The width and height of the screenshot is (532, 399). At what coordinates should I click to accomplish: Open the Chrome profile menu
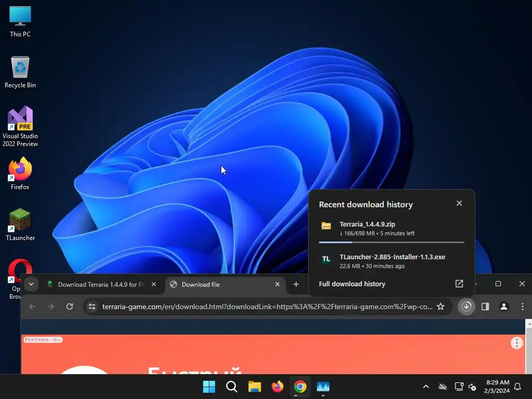tap(504, 307)
